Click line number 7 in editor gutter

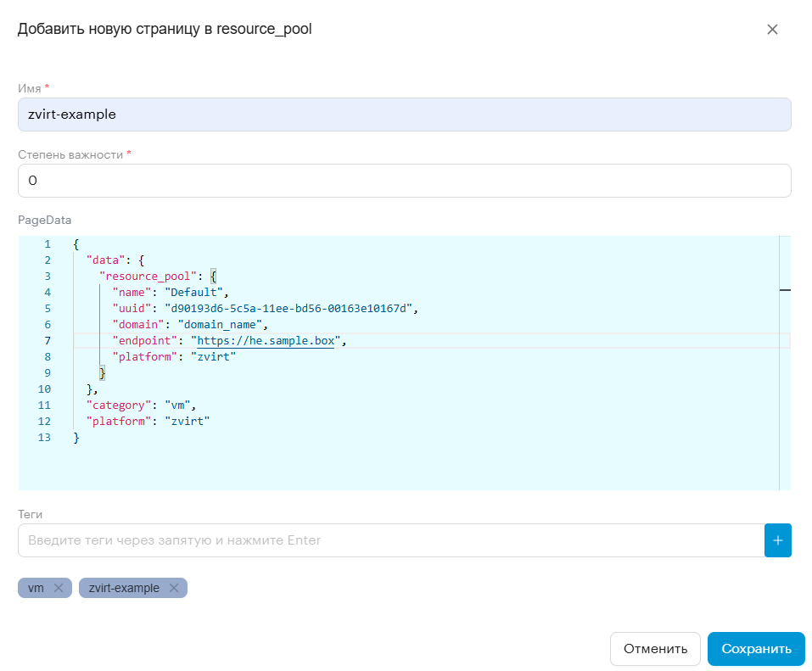pyautogui.click(x=48, y=341)
